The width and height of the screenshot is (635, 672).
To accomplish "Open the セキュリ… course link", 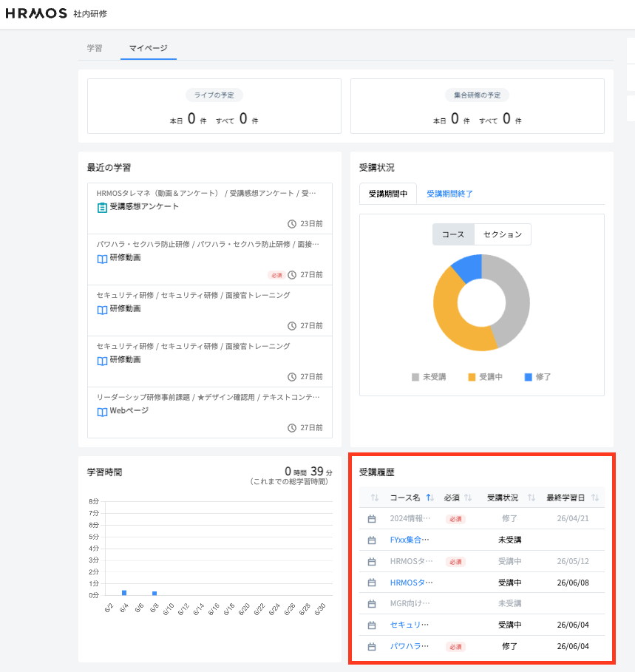I will coord(410,625).
